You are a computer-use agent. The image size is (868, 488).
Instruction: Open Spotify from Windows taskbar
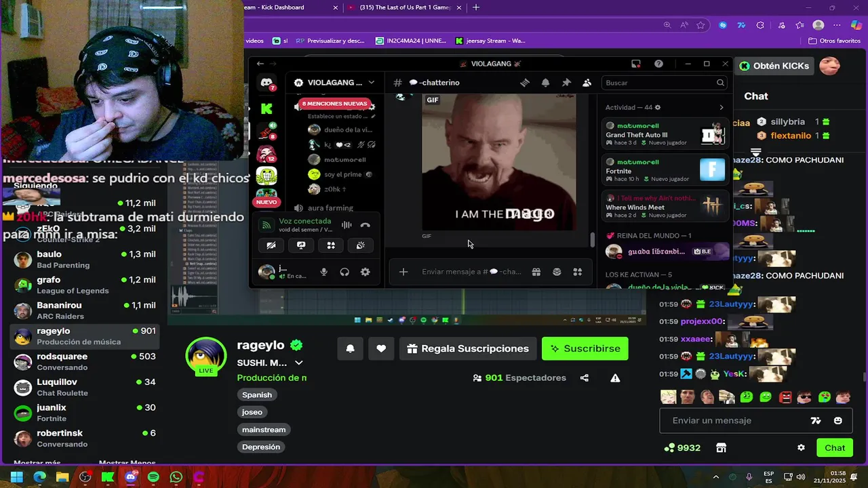pyautogui.click(x=153, y=477)
